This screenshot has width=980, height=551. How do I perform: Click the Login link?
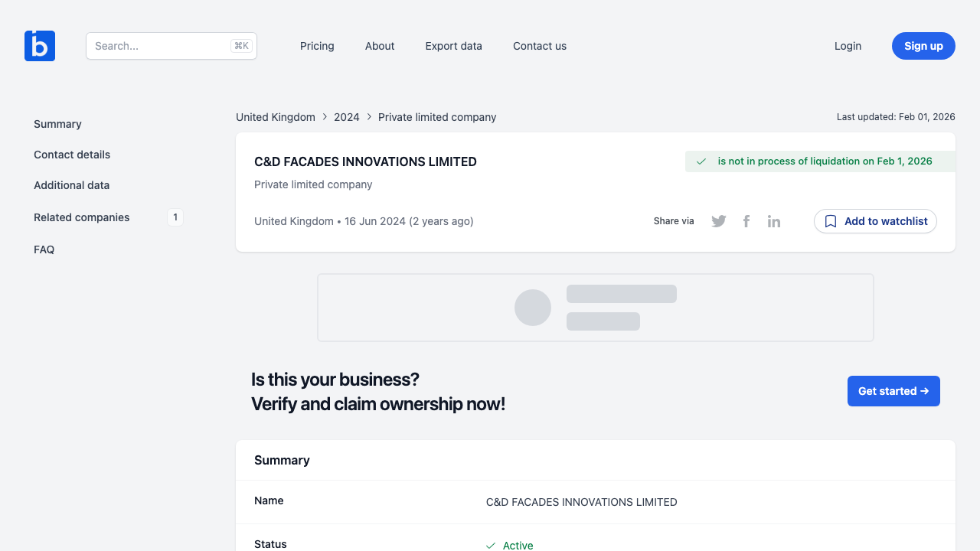pyautogui.click(x=848, y=46)
